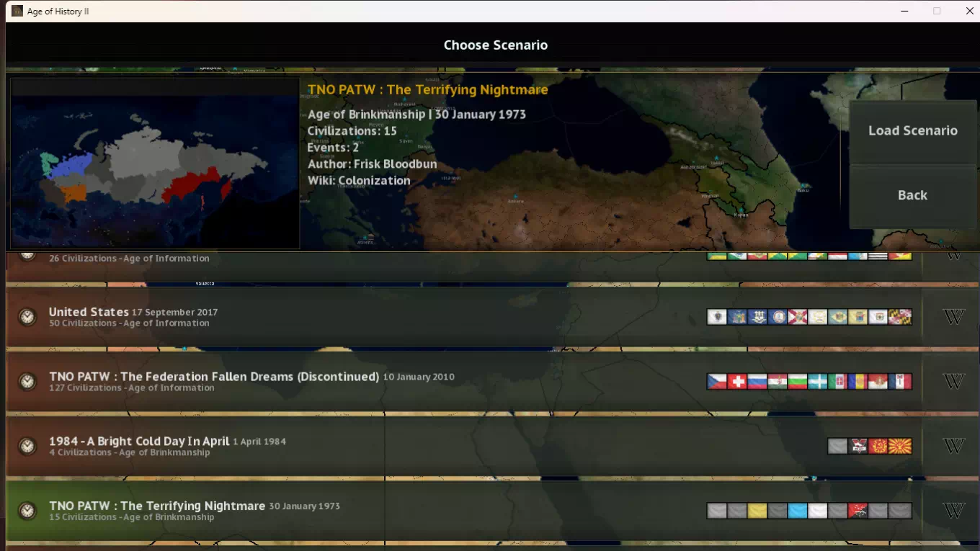This screenshot has width=980, height=551.
Task: Click the clock icon on The Terrifying Nightmare list row
Action: coord(27,511)
